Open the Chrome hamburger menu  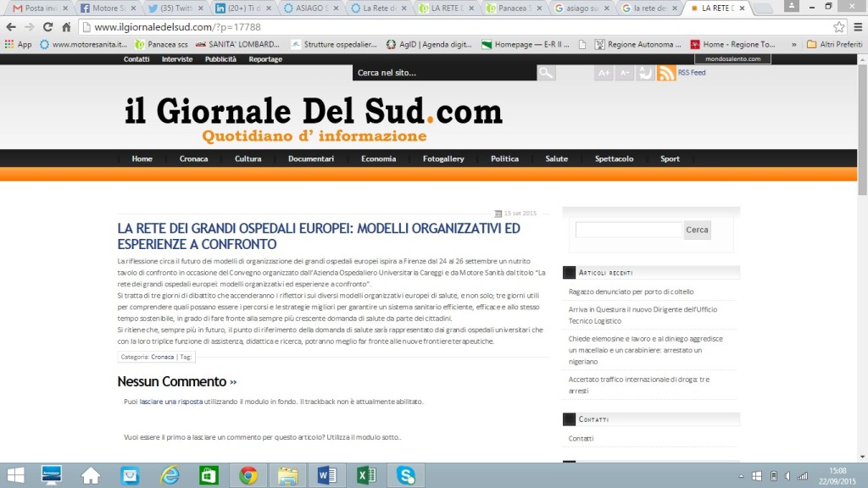click(858, 26)
